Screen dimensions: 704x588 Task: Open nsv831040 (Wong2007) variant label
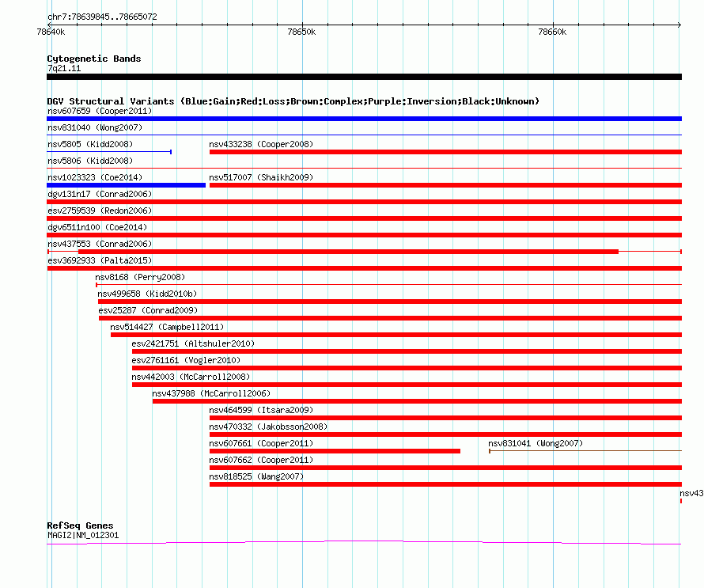coord(95,127)
